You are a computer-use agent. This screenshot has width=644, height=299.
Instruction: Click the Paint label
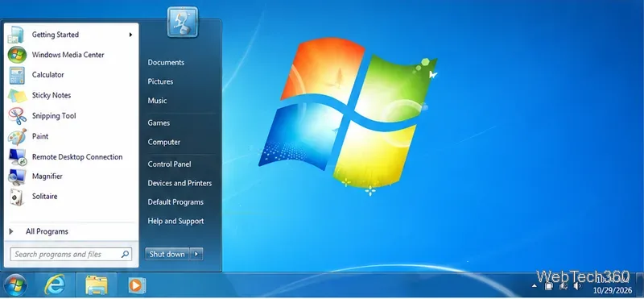(40, 136)
